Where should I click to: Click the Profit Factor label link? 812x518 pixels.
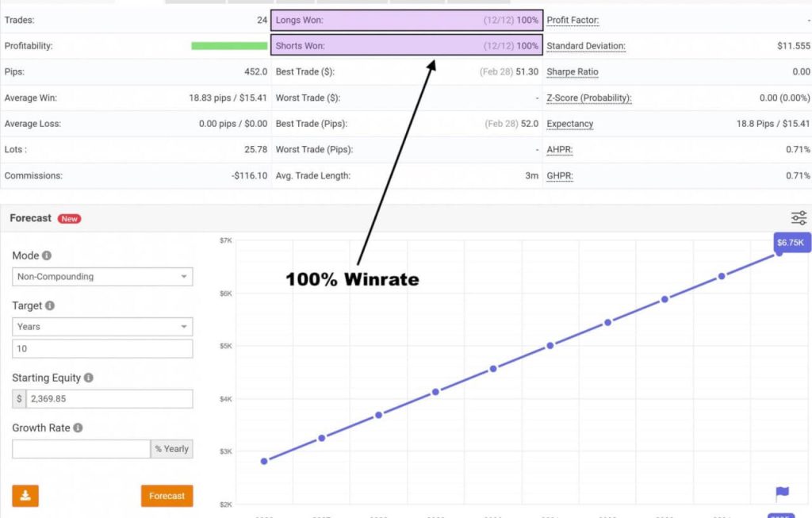click(573, 20)
